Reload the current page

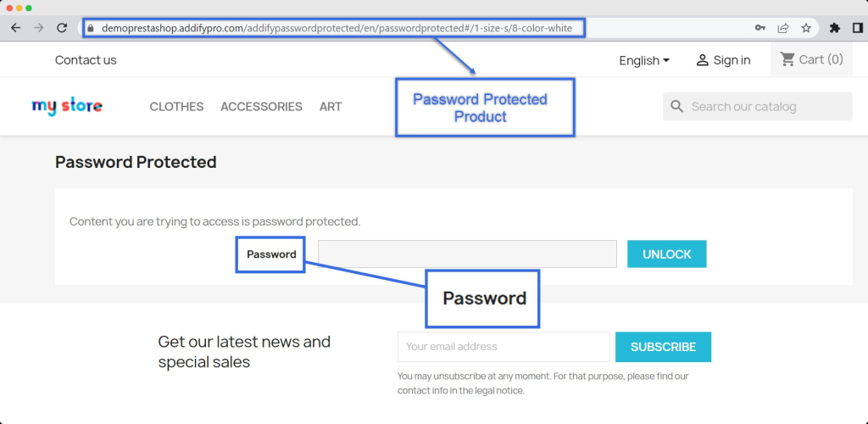[62, 28]
